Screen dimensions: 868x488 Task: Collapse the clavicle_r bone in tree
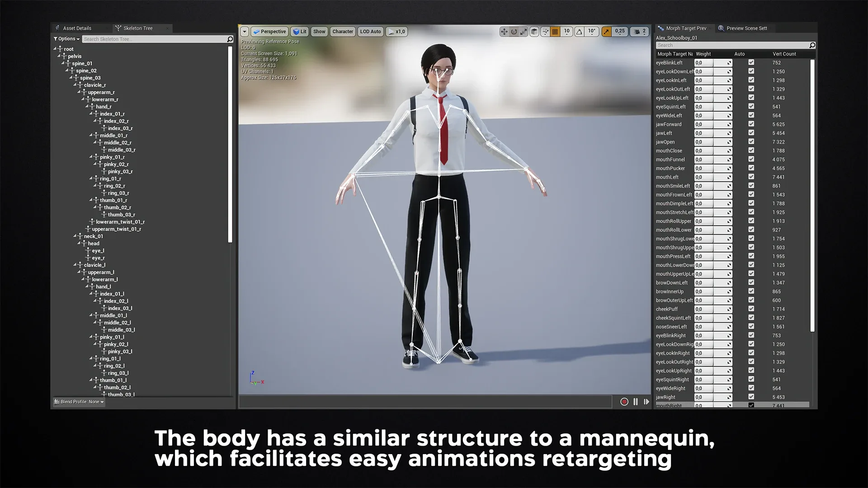[x=75, y=84]
